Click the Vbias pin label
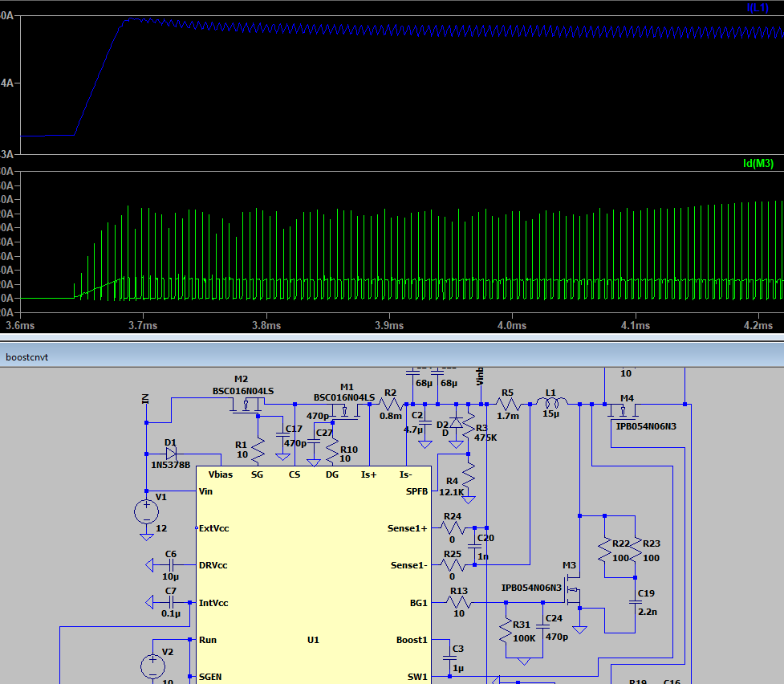This screenshot has height=684, width=784. [x=221, y=474]
